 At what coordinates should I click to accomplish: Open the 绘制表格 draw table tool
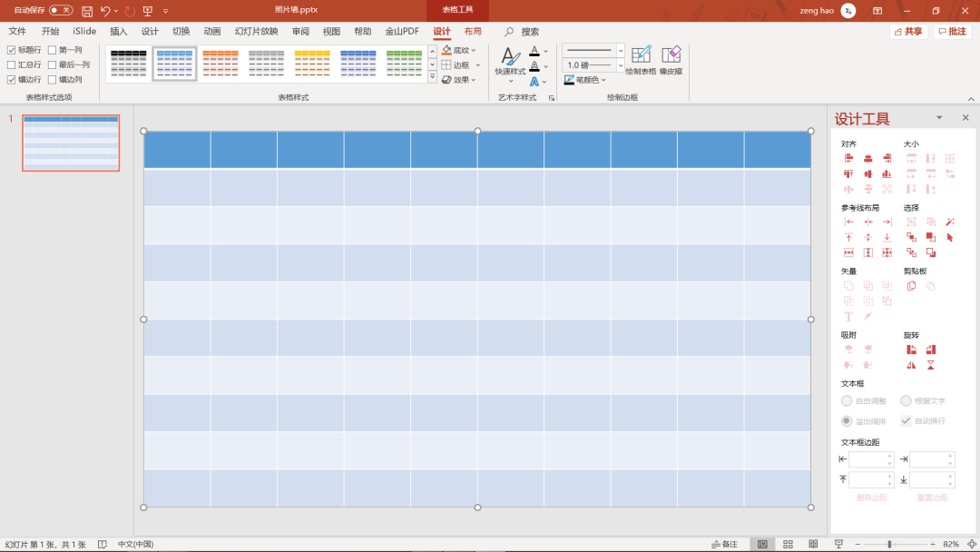[x=641, y=60]
